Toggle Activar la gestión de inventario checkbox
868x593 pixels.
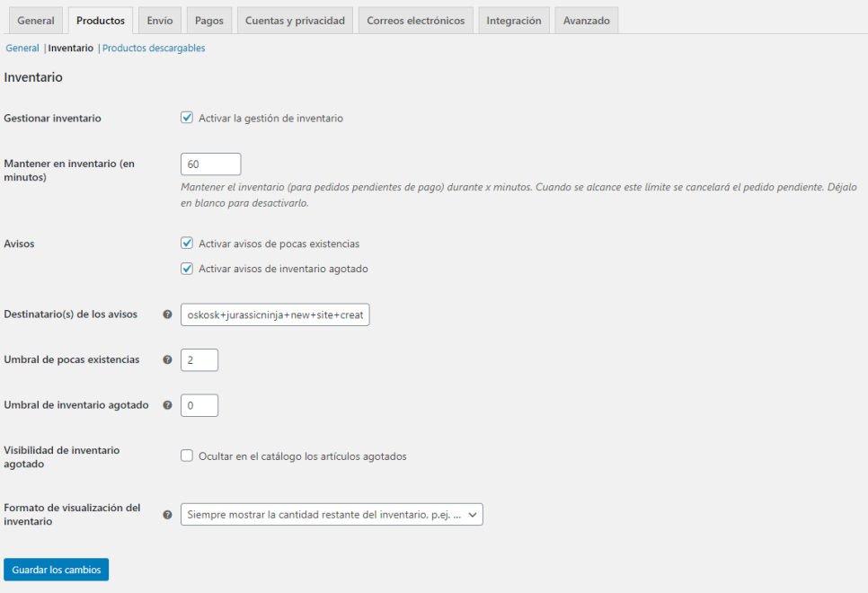tap(187, 118)
